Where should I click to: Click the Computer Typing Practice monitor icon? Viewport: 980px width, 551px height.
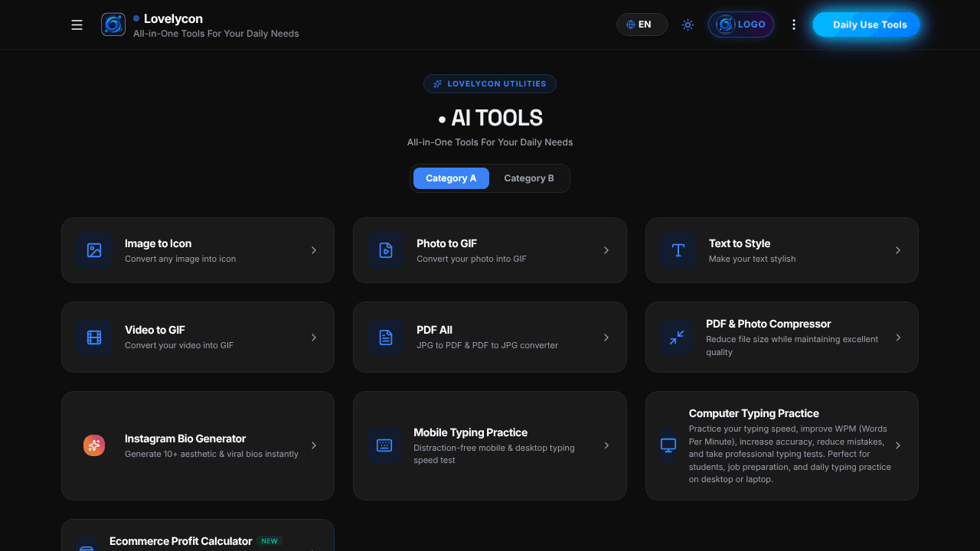point(668,445)
